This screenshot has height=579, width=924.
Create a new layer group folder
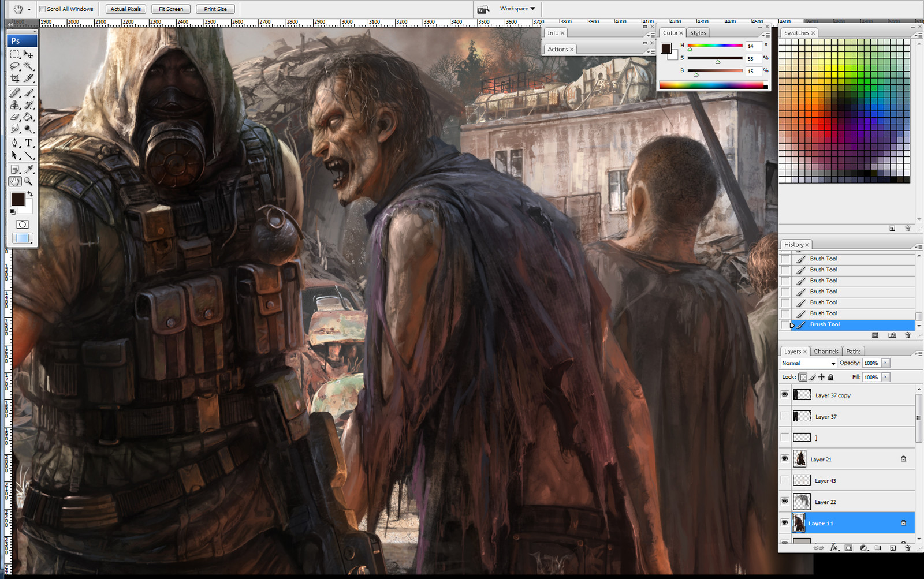coord(878,548)
